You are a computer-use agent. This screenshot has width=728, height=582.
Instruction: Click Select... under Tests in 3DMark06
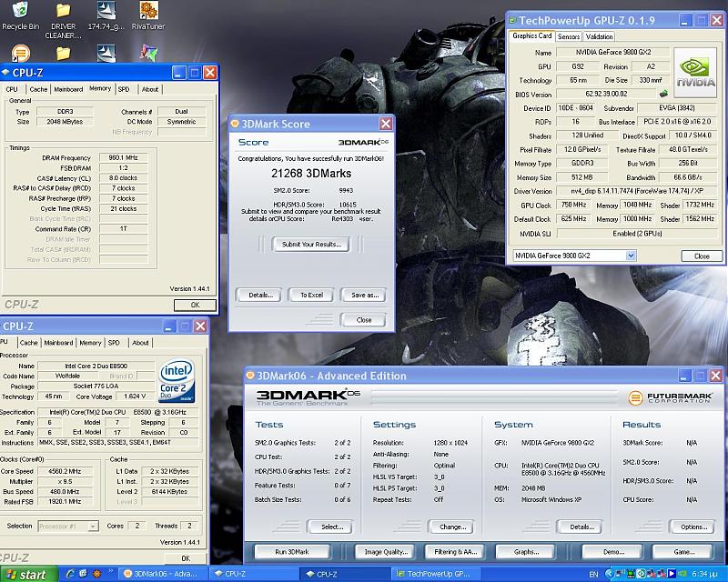click(x=332, y=527)
